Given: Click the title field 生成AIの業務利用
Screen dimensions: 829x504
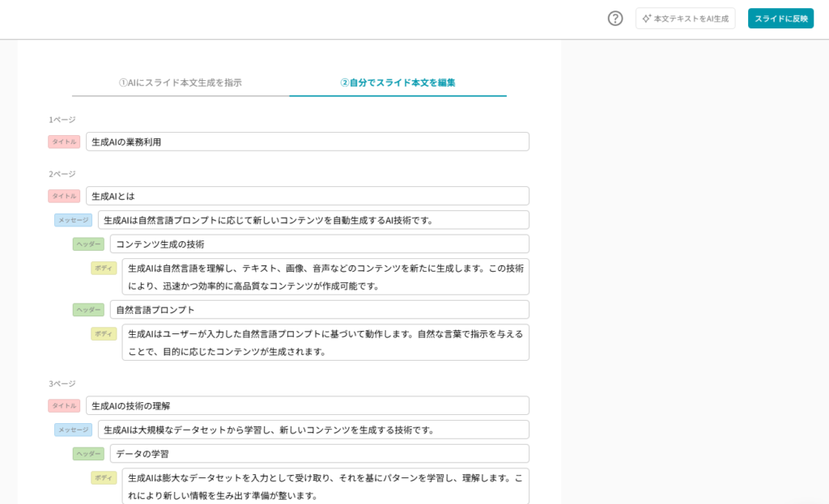Looking at the screenshot, I should tap(307, 142).
